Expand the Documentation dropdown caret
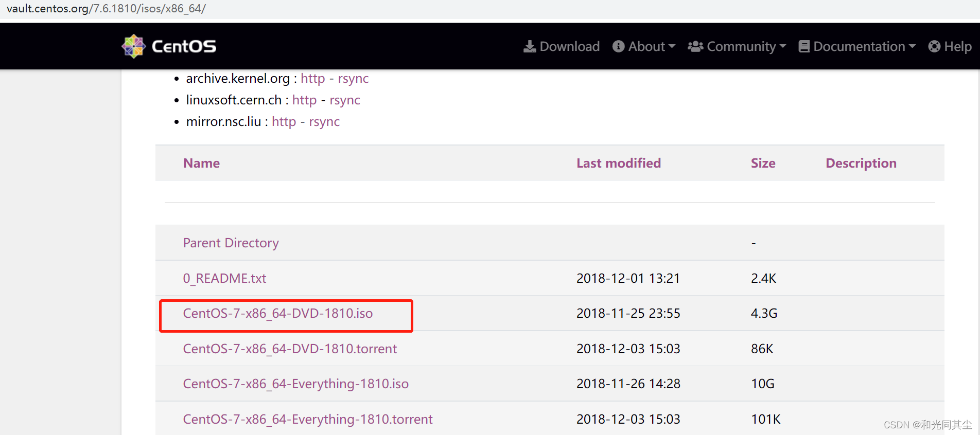Screen dimensions: 980x435 [x=913, y=46]
